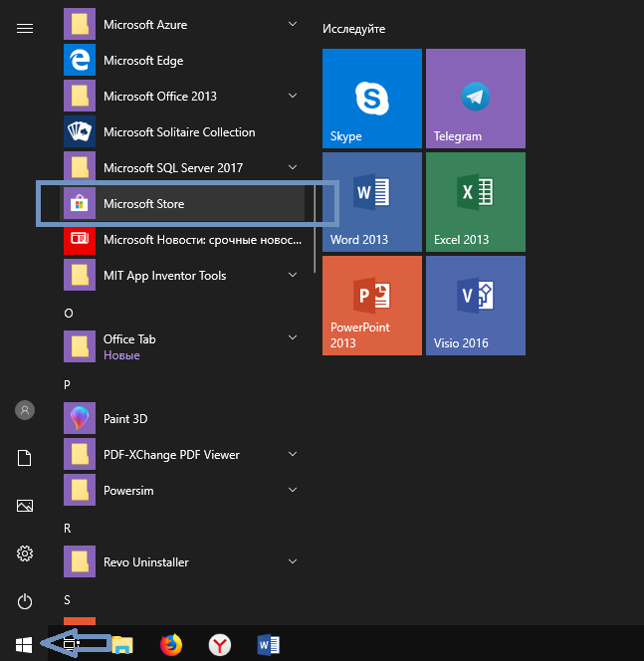Image resolution: width=644 pixels, height=661 pixels.
Task: Click the red Microsoft Новости icon
Action: point(80,239)
